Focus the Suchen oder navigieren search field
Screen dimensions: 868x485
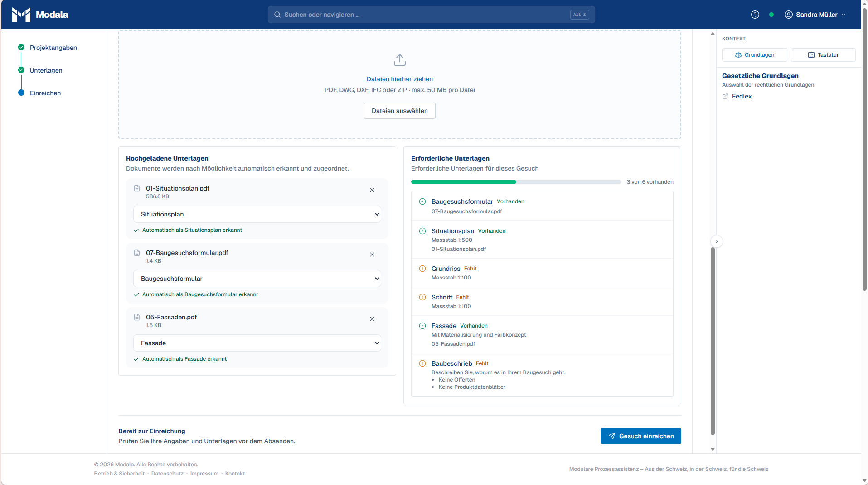tap(431, 15)
